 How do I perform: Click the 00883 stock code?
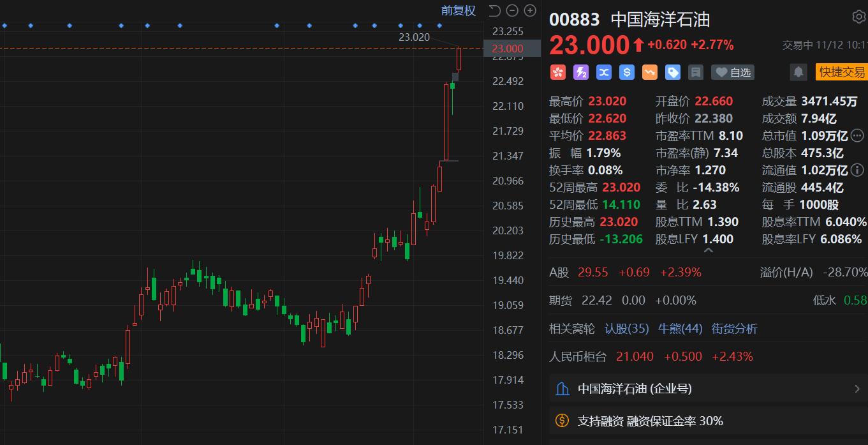pyautogui.click(x=576, y=19)
